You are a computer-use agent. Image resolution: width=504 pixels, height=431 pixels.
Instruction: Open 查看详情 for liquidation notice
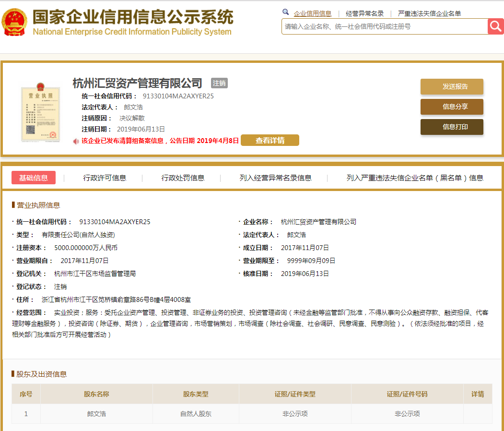(270, 141)
